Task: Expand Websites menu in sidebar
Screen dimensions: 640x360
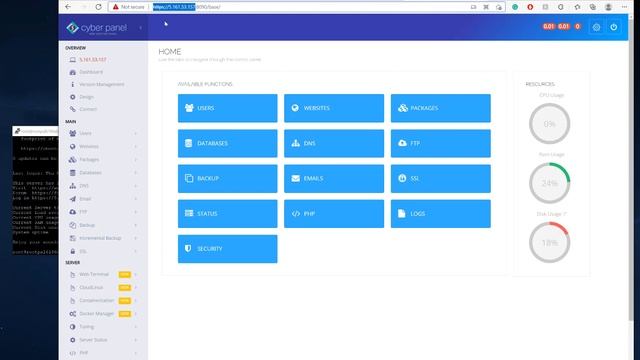Action: 102,146
